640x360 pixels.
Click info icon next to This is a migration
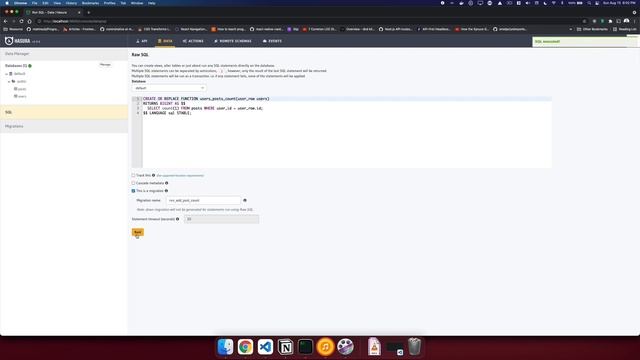coord(166,191)
